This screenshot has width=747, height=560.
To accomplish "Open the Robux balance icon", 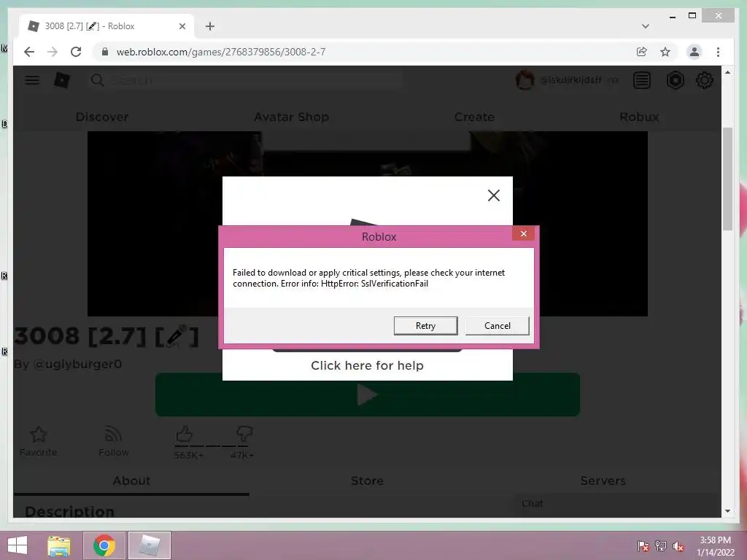I will coord(675,80).
